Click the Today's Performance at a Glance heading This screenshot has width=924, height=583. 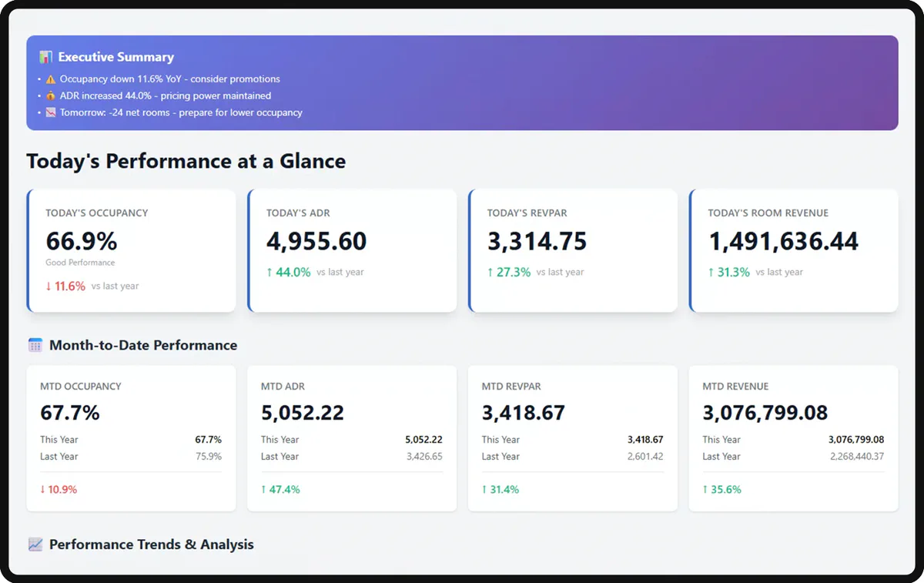coord(186,161)
